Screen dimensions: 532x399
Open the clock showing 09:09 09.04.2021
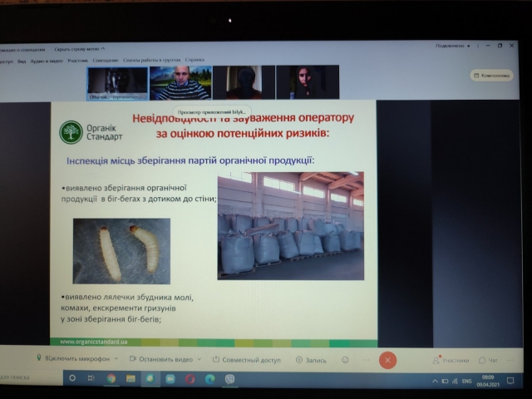pos(488,381)
